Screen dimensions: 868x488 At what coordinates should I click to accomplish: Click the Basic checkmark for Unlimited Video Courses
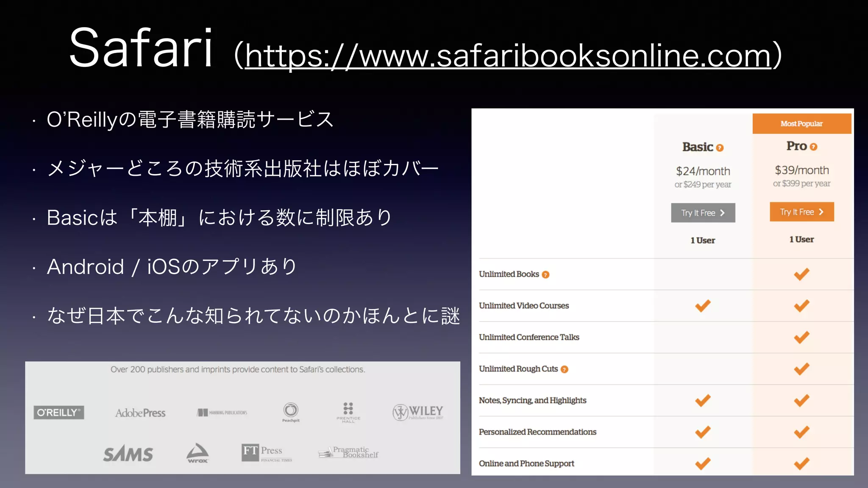pos(703,306)
